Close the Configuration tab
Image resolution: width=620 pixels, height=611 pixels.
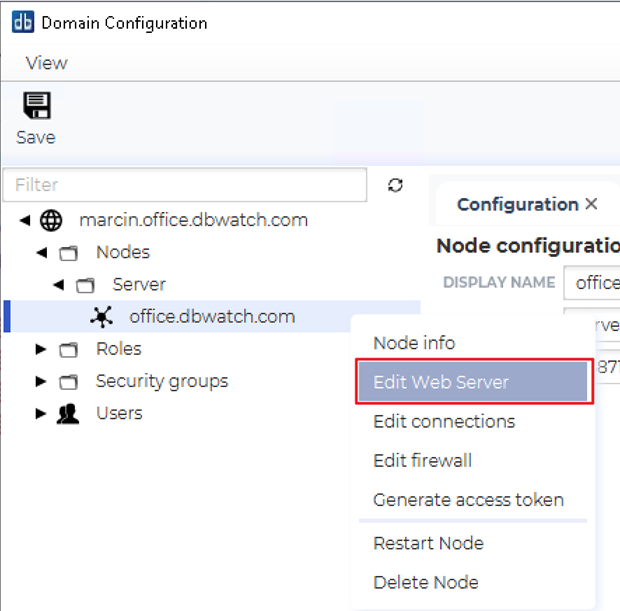coord(591,204)
